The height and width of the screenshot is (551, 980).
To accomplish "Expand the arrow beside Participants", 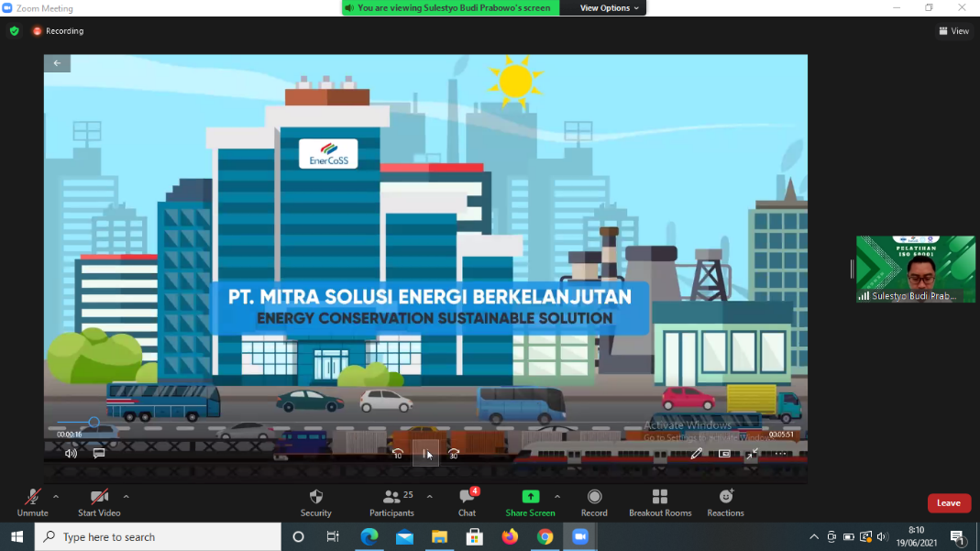I will pos(429,497).
